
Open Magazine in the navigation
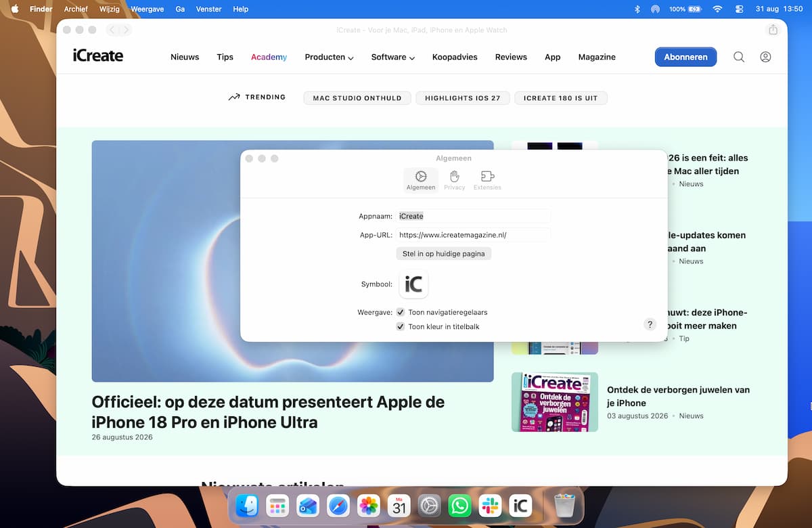click(x=597, y=57)
